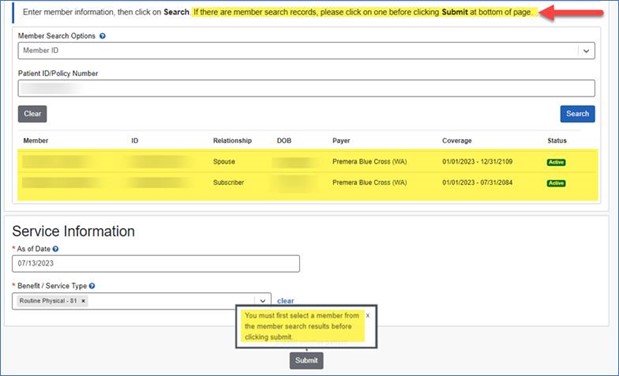The height and width of the screenshot is (376, 619).
Task: Click the Relationship column header
Action: click(232, 141)
